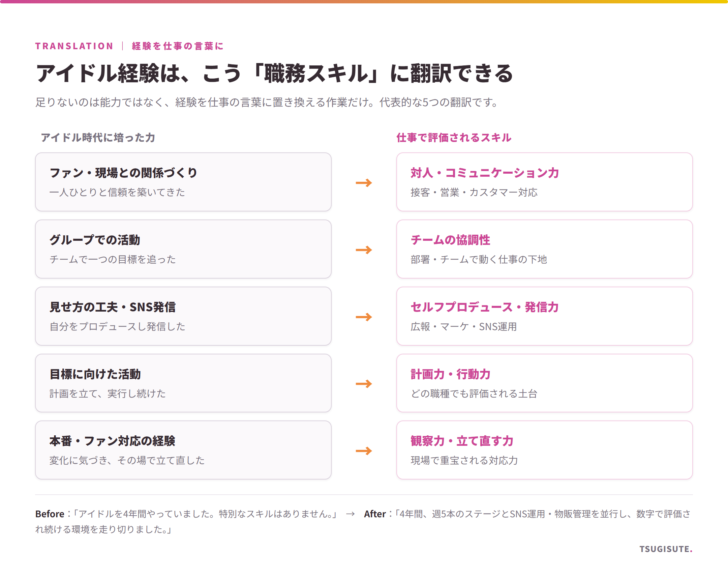Click the intro sentence starting '足りないのは能力ではなく'

pos(267,102)
